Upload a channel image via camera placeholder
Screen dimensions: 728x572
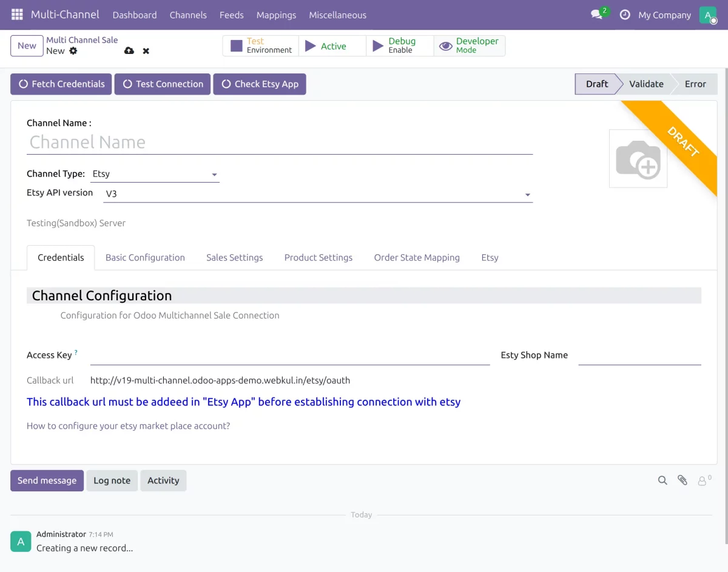pyautogui.click(x=638, y=158)
